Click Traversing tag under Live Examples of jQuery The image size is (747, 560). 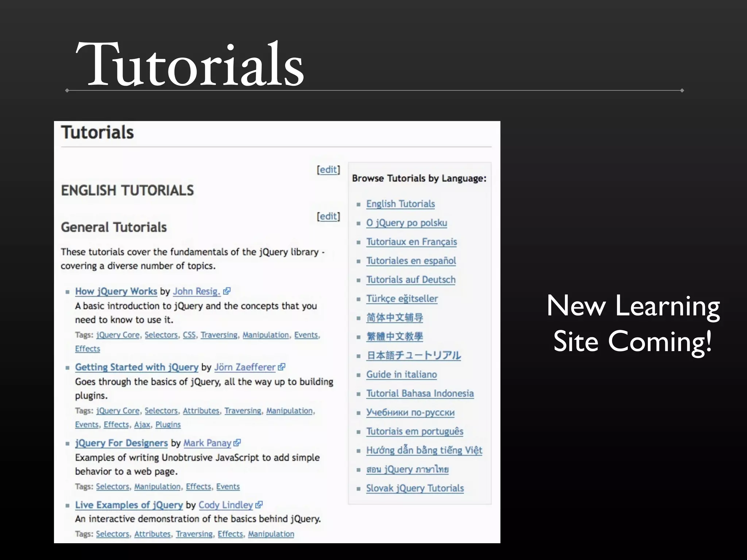tap(194, 534)
